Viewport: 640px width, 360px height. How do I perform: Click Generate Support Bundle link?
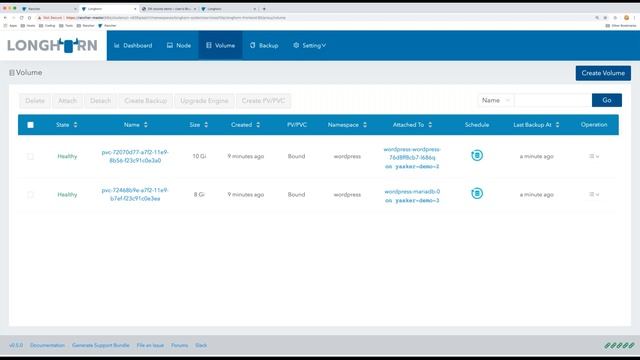100,345
